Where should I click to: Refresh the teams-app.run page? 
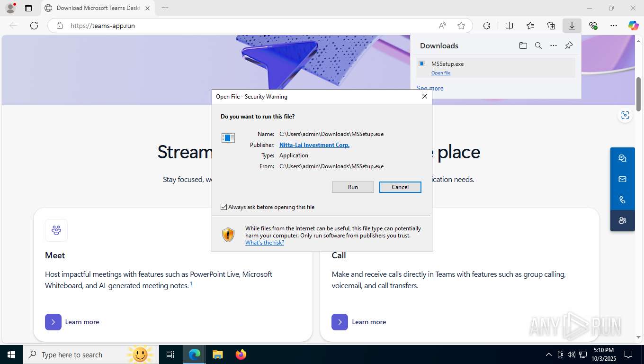click(x=34, y=26)
